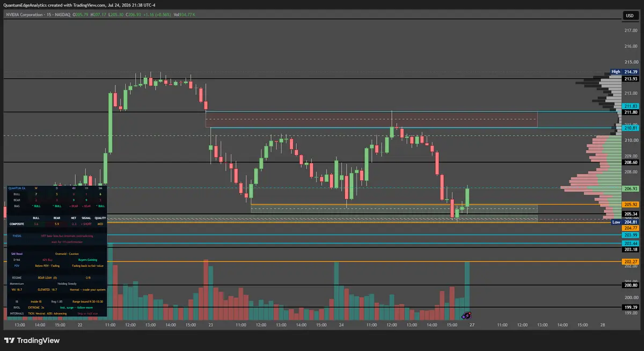644x351 pixels.
Task: Click the orange 202.27 price tag
Action: [x=631, y=262]
